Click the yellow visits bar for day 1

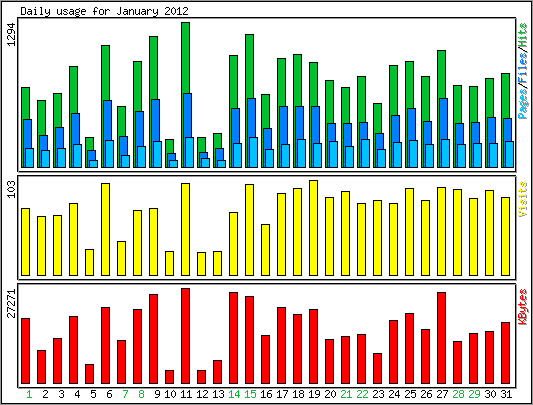tap(25, 242)
